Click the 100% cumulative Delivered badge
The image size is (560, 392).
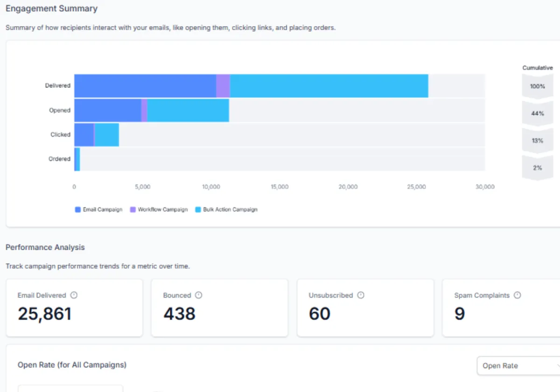538,86
